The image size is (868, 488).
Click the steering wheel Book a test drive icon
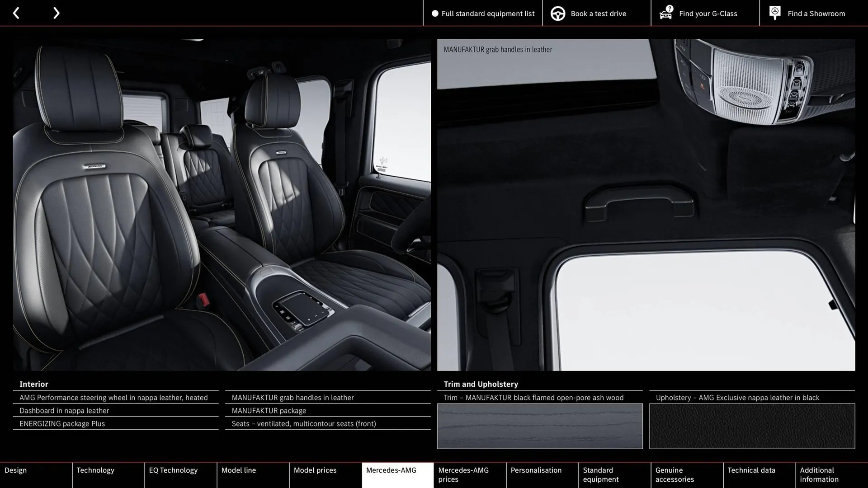pyautogui.click(x=557, y=13)
